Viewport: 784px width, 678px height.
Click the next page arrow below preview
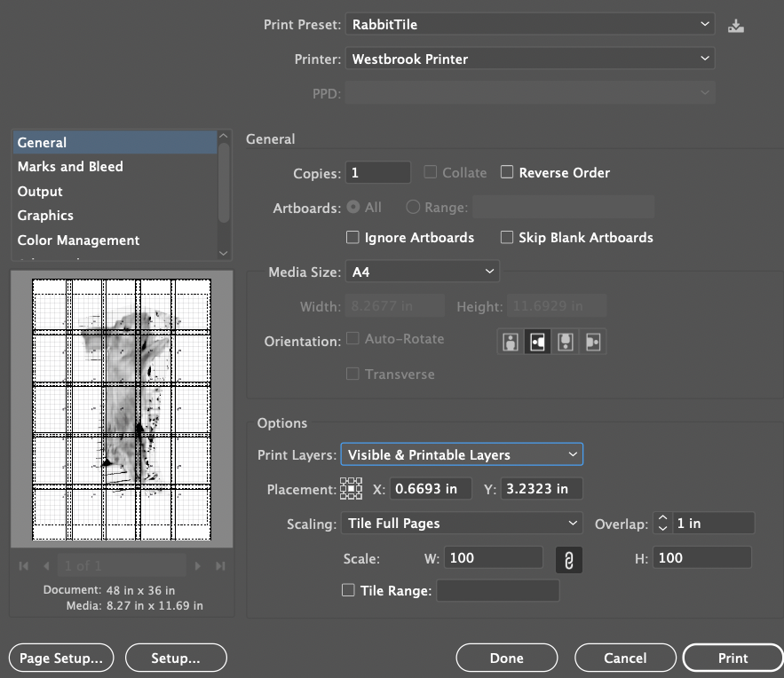(199, 566)
